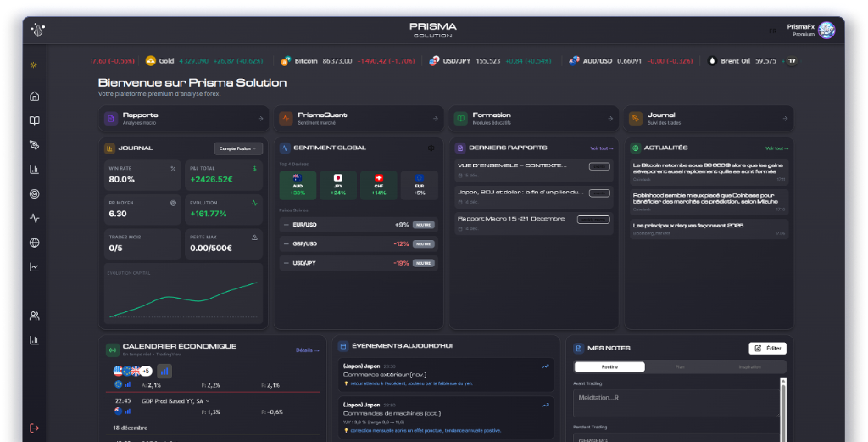
Task: Open trend icon on Commerce extérieur event
Action: coord(546,366)
